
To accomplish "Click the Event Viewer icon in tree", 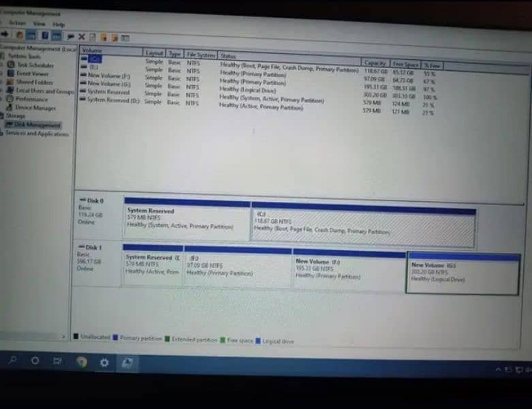I will (x=11, y=73).
